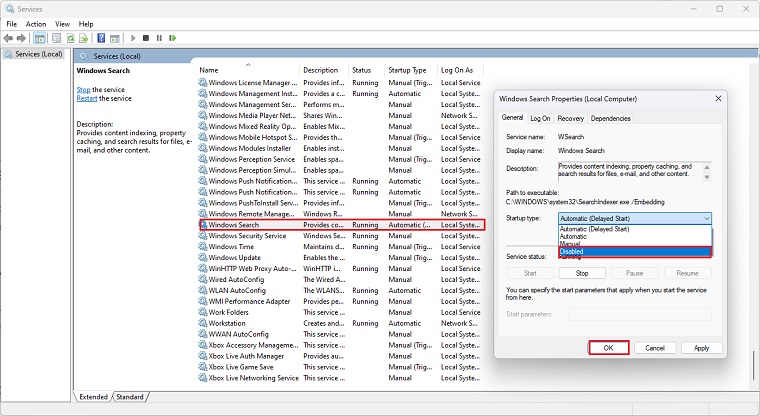The image size is (760, 416).
Task: Choose Disabled in the startup type list
Action: (634, 252)
